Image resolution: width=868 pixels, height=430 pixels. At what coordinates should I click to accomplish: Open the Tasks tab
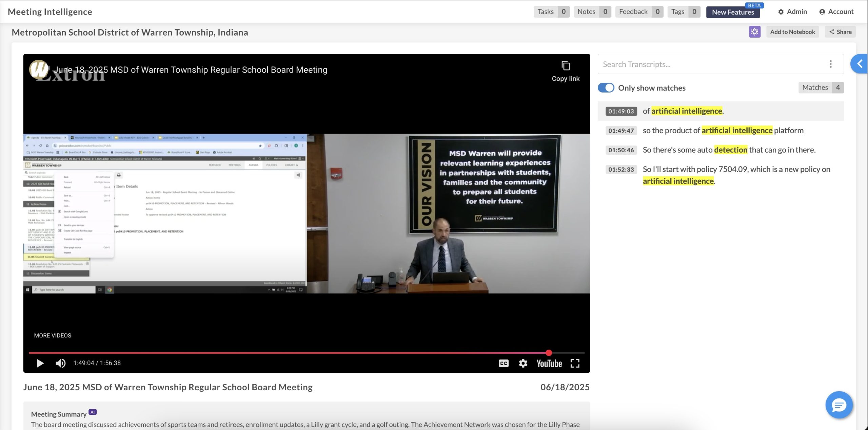(x=551, y=12)
